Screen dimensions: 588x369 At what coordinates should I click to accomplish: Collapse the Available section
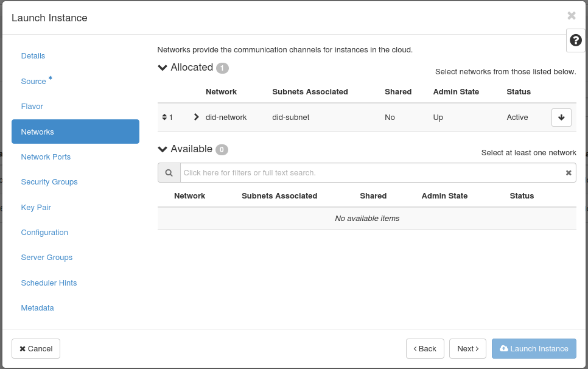coord(163,149)
